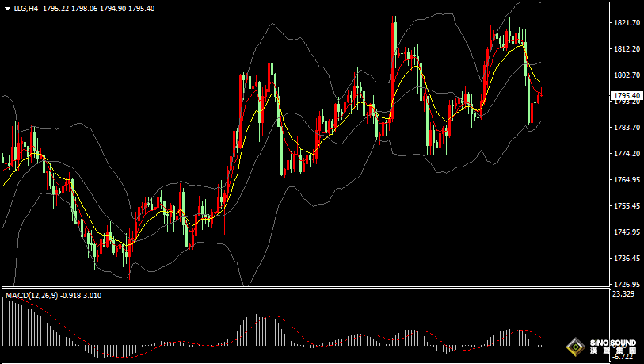Image resolution: width=644 pixels, height=364 pixels.
Task: Click the 1736.45 price axis label
Action: [627, 258]
